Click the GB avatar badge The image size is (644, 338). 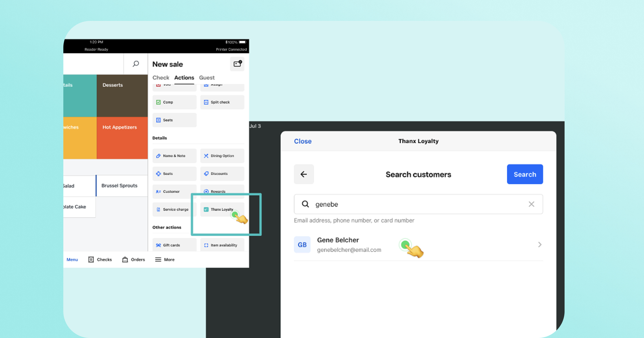[302, 245]
